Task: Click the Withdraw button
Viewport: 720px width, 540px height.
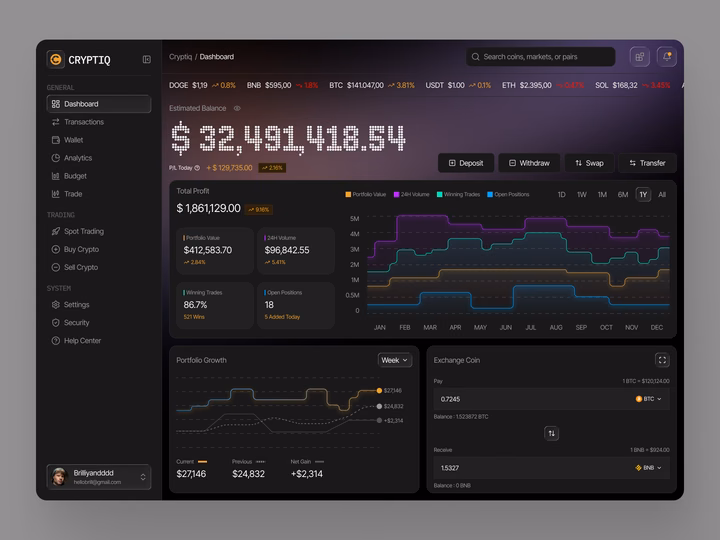Action: click(529, 163)
